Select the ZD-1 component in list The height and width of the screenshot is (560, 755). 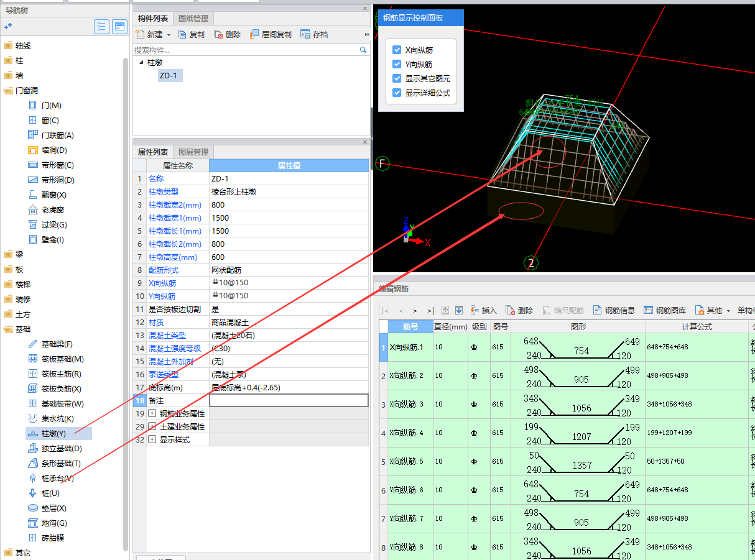point(169,76)
